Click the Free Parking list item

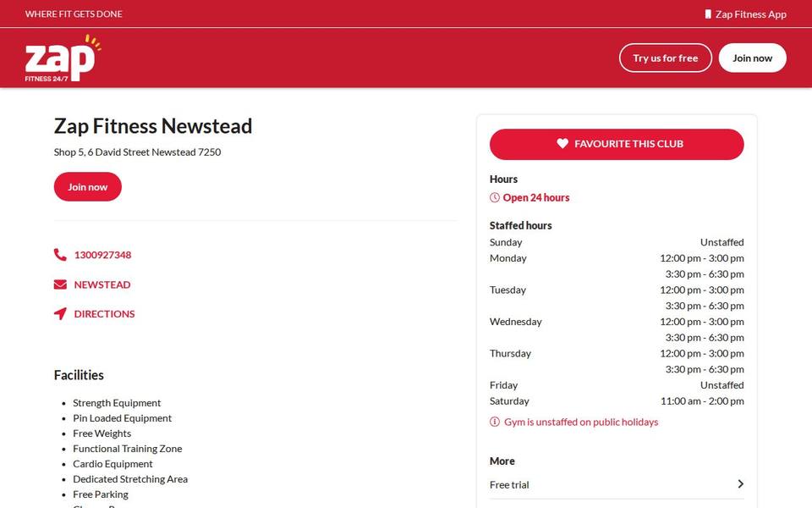[x=101, y=494]
